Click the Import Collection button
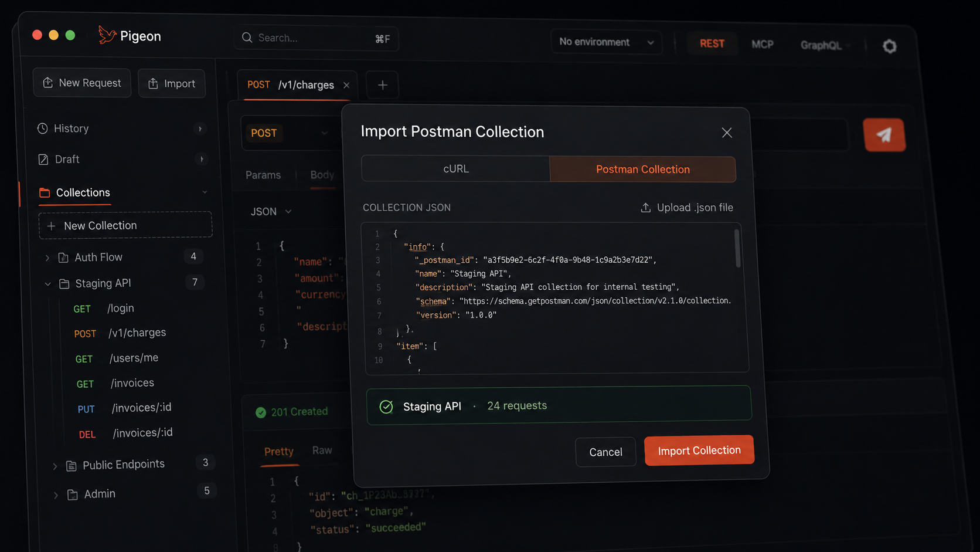Viewport: 980px width, 552px height. click(699, 451)
